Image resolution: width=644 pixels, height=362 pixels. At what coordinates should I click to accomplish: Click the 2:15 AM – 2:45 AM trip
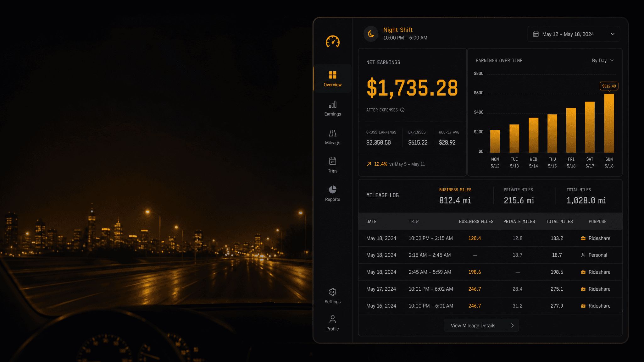(x=430, y=255)
